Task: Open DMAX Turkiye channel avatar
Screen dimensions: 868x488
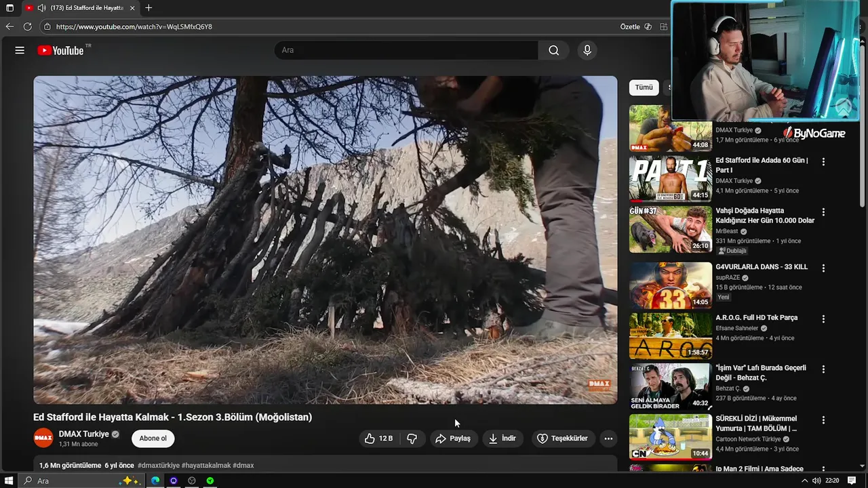Action: pyautogui.click(x=43, y=438)
